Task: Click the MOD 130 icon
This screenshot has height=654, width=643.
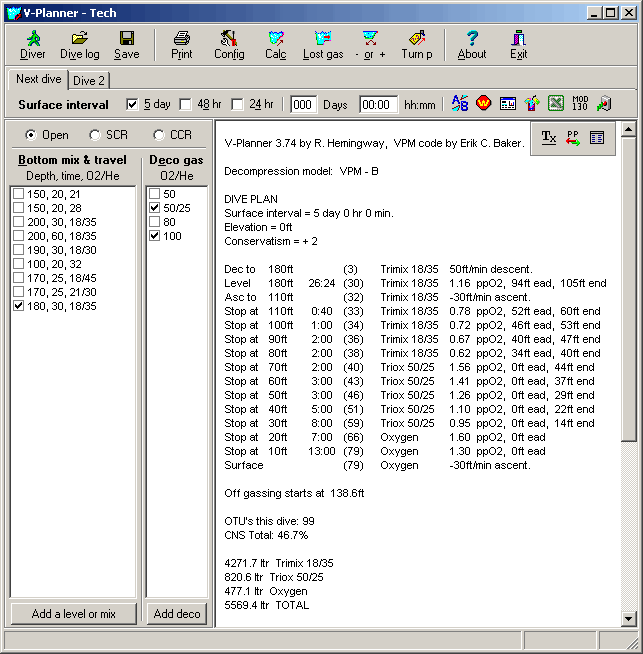Action: pyautogui.click(x=580, y=104)
